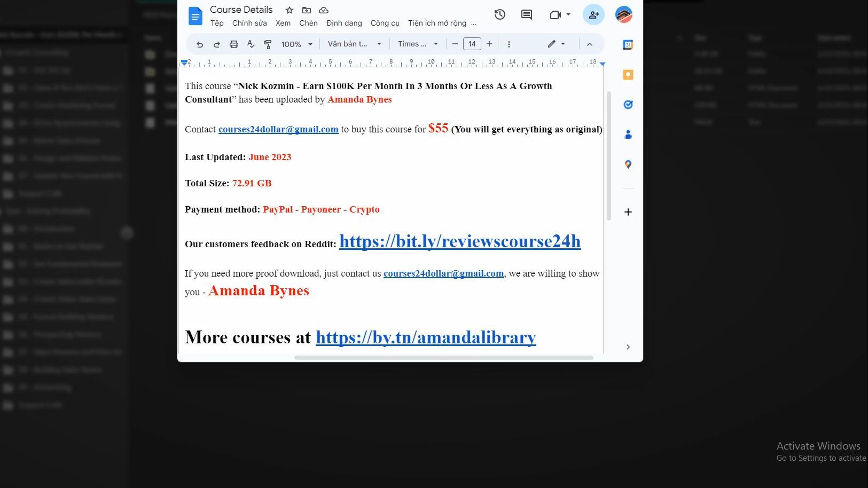Image resolution: width=868 pixels, height=488 pixels.
Task: Open the Công cụ menu
Action: coord(385,23)
